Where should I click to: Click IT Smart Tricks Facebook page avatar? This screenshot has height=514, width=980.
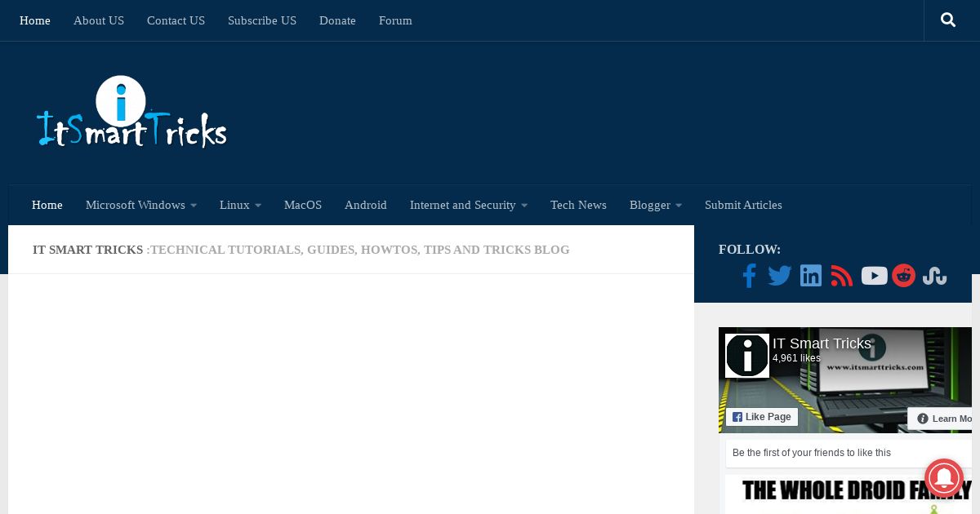coord(747,355)
